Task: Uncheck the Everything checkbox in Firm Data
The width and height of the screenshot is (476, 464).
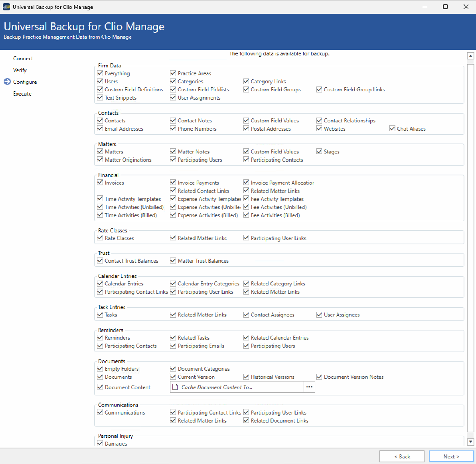Action: pyautogui.click(x=100, y=73)
